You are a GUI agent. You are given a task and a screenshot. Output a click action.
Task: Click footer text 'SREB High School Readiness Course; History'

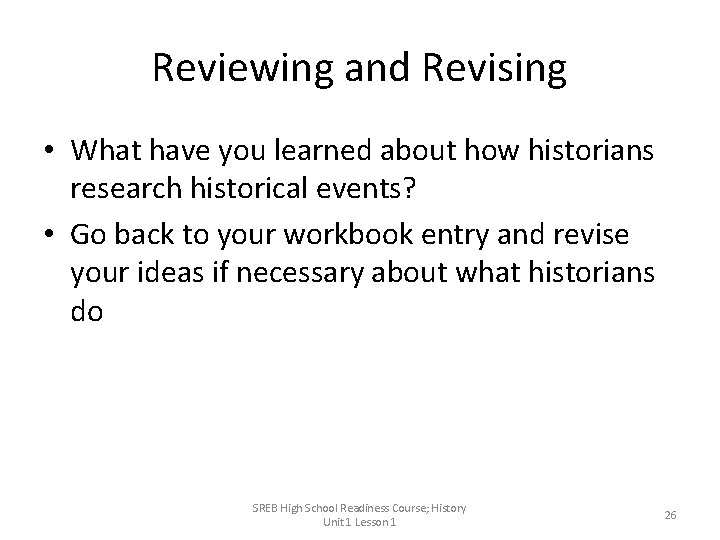coord(359,508)
